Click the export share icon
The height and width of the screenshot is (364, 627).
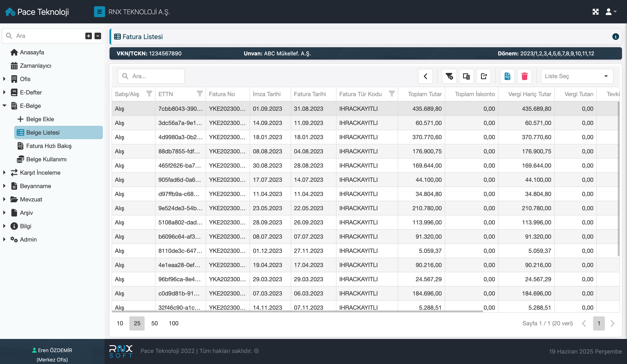point(483,76)
